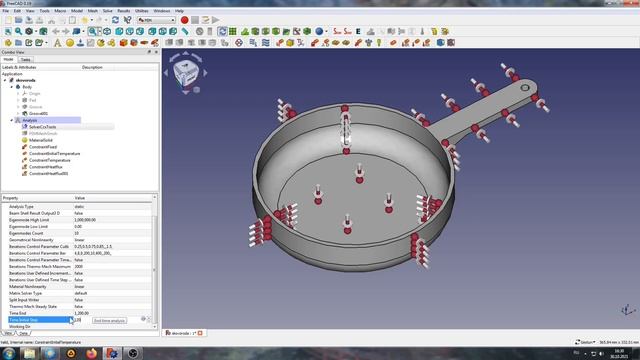Viewport: 640px width, 360px height.
Task: Open Firefox from the taskbar
Action: coord(91,353)
